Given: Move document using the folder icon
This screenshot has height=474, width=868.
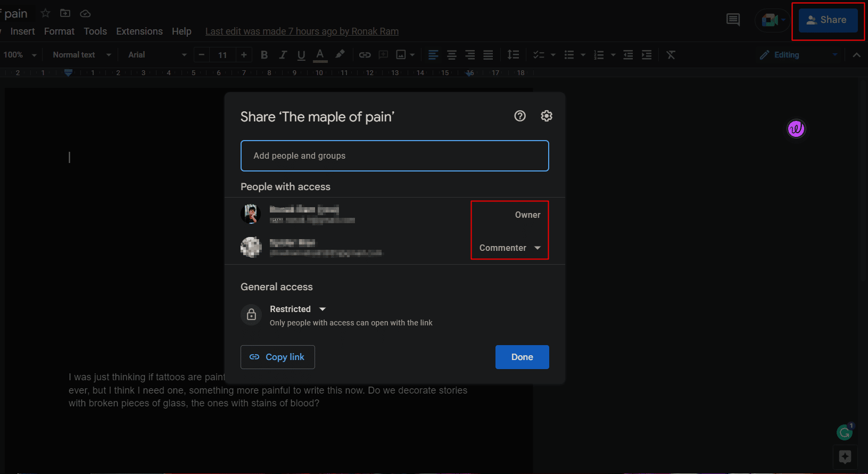Looking at the screenshot, I should 65,13.
